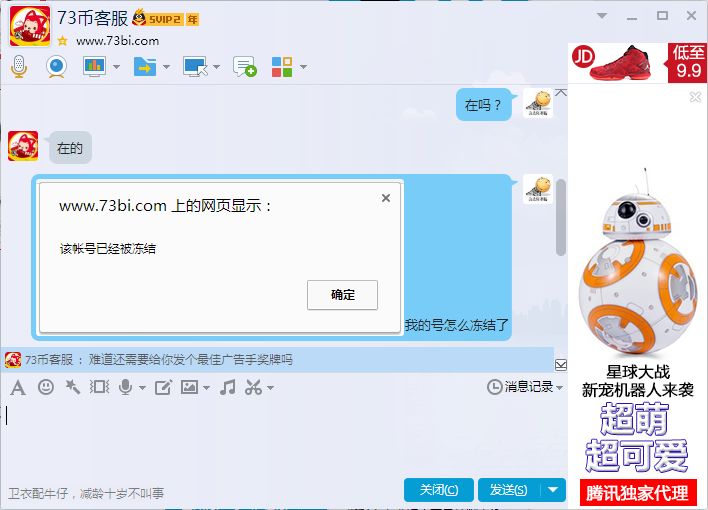Open the JD sneaker ad banner

[x=637, y=63]
